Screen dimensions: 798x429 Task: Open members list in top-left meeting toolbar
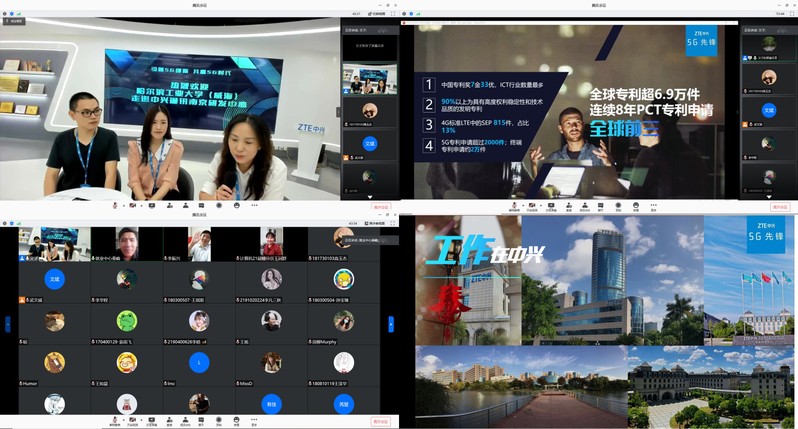(185, 205)
